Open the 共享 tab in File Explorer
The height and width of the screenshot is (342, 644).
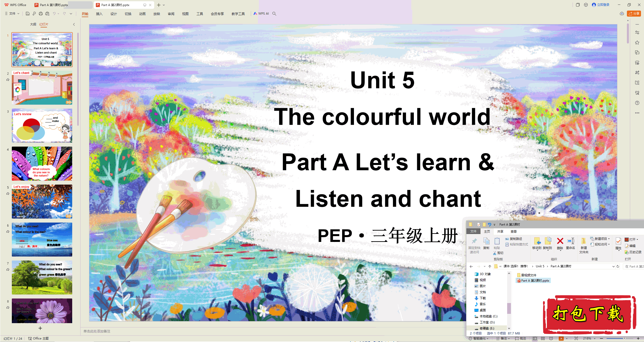(x=500, y=231)
